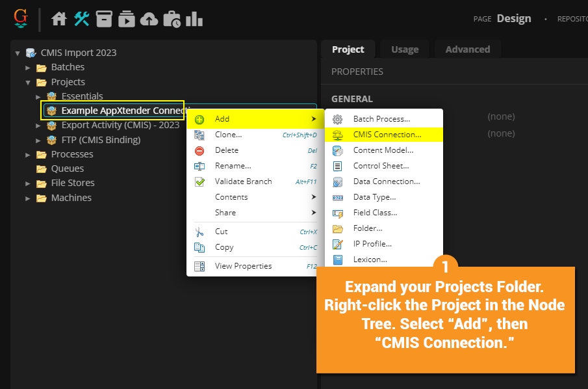Expand the FTP (CMIS Binding) arrow
The height and width of the screenshot is (389, 588).
(x=38, y=141)
